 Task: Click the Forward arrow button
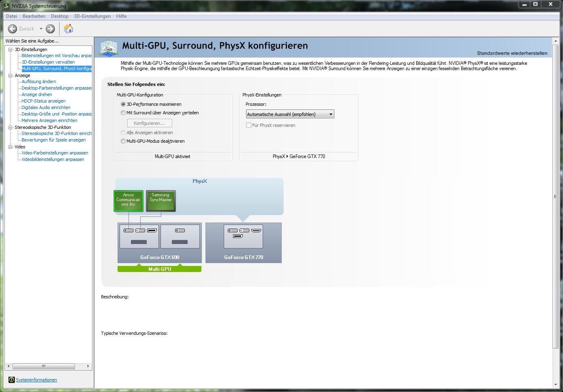(x=50, y=29)
